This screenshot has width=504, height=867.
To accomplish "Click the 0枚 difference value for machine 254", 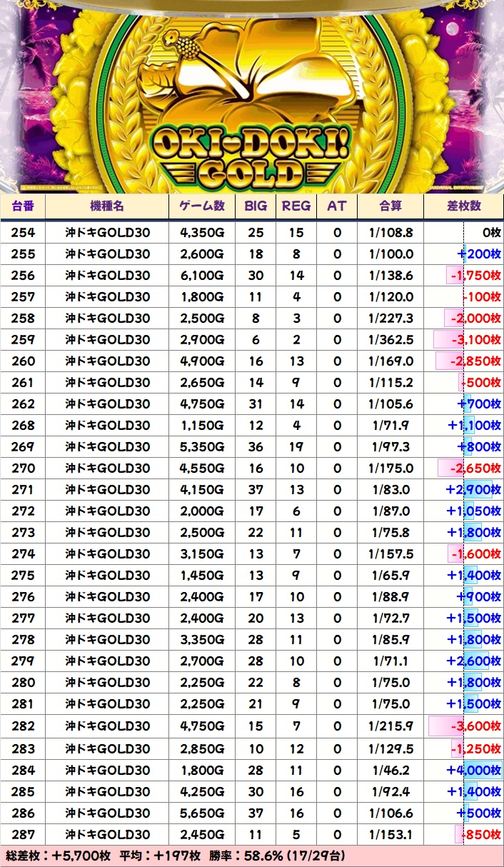I will pyautogui.click(x=491, y=232).
